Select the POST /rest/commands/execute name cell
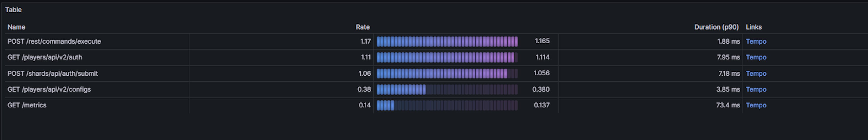The width and height of the screenshot is (868, 140). click(54, 41)
